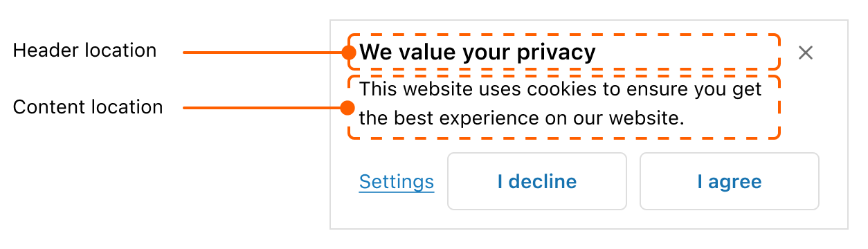Accept cookies with I agree button
The image size is (868, 249).
[730, 181]
